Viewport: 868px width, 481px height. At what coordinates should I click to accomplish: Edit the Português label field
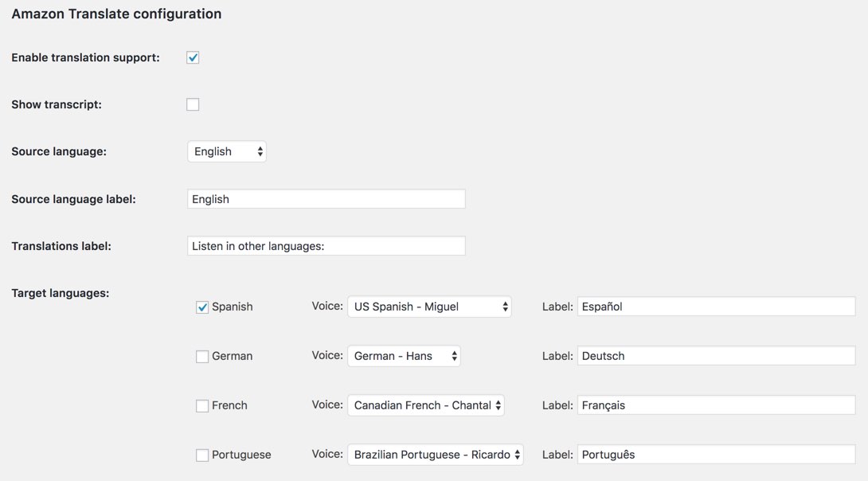pos(717,455)
